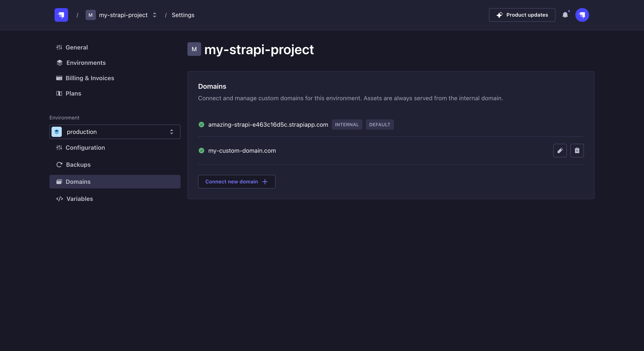The height and width of the screenshot is (351, 644).
Task: Edit my-custom-domain.com with the pencil icon
Action: [560, 151]
